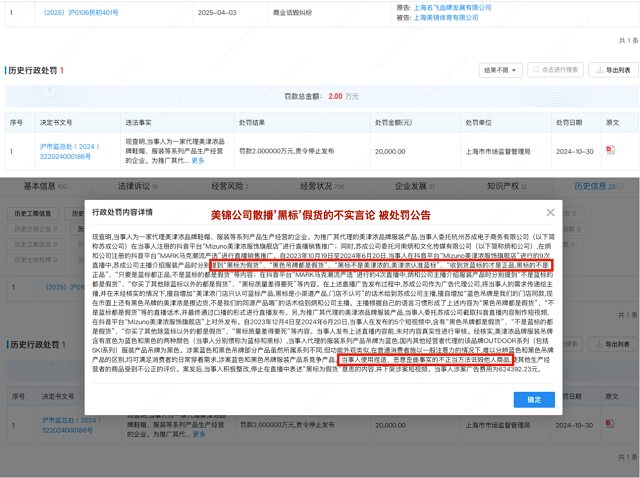Open case link (2025) 沪0106民初401号
The height and width of the screenshot is (478, 640).
pyautogui.click(x=80, y=13)
